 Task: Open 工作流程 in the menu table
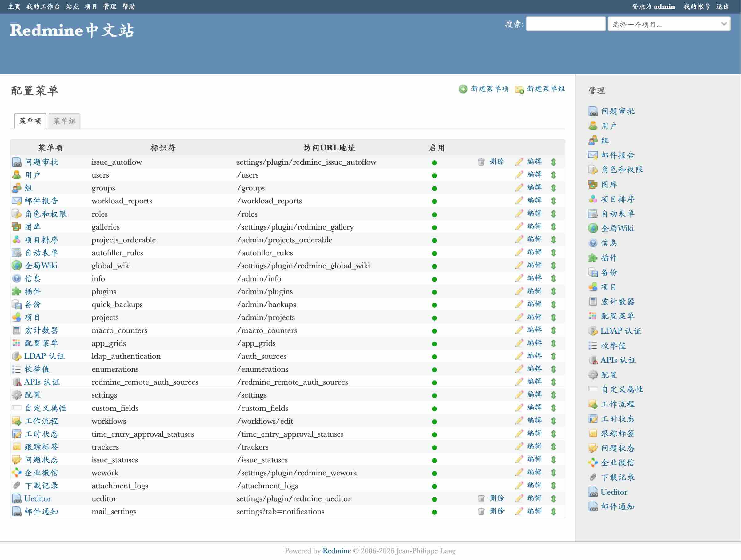(42, 421)
